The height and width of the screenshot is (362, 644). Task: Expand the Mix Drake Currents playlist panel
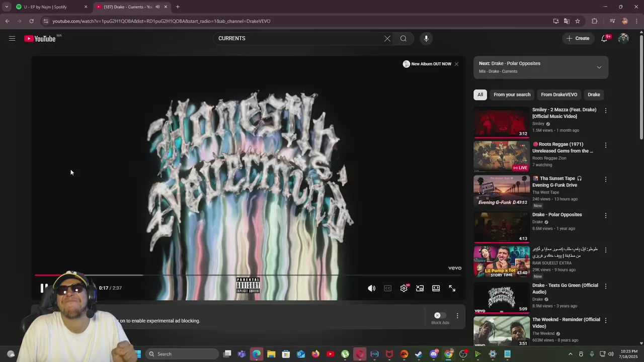pyautogui.click(x=599, y=67)
